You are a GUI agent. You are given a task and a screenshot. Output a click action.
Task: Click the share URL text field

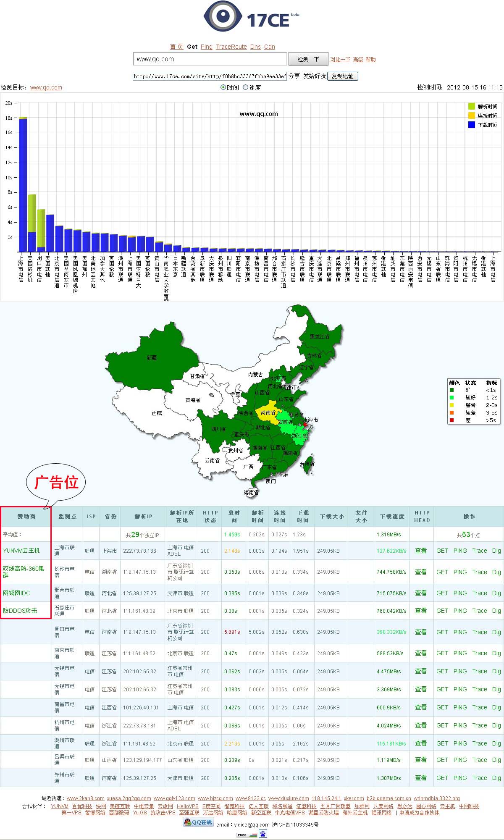[210, 76]
